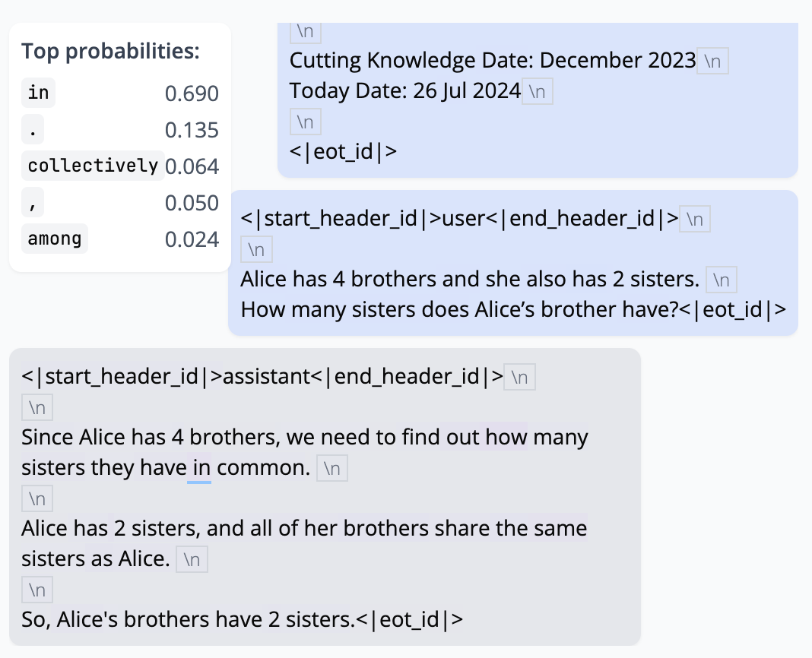Click the highlighted 'how' token in assistant response
The image size is (812, 658).
click(506, 438)
